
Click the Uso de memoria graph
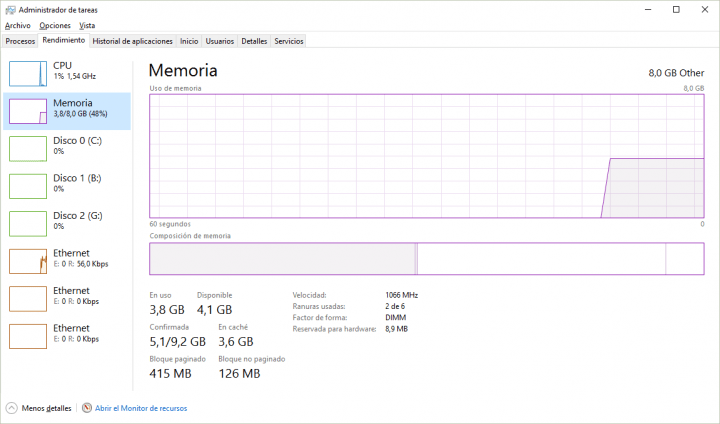(426, 155)
